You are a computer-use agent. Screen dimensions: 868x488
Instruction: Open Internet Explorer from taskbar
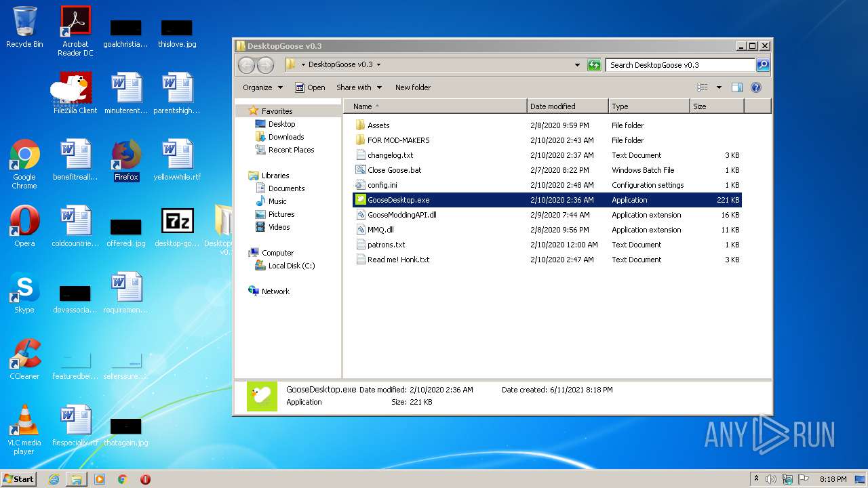coord(54,479)
